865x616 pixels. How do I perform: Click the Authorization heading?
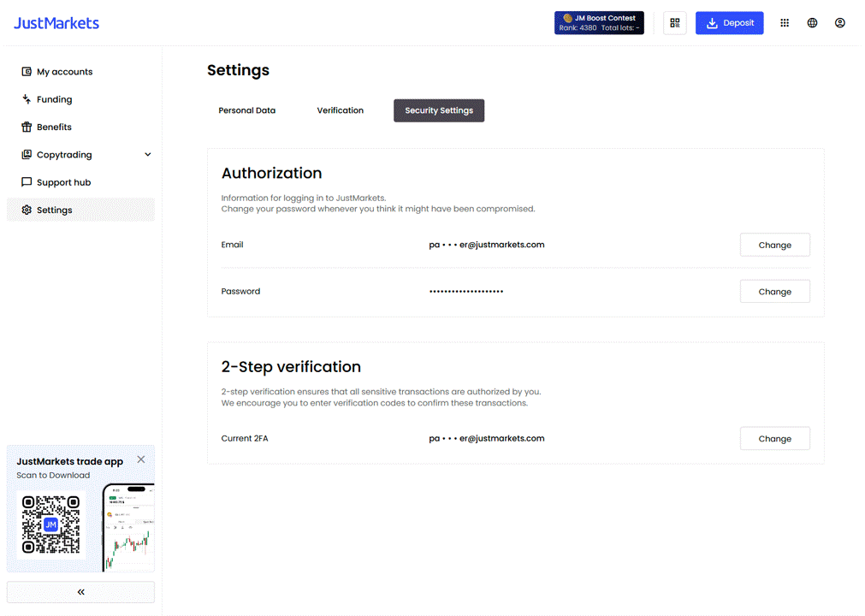click(271, 173)
